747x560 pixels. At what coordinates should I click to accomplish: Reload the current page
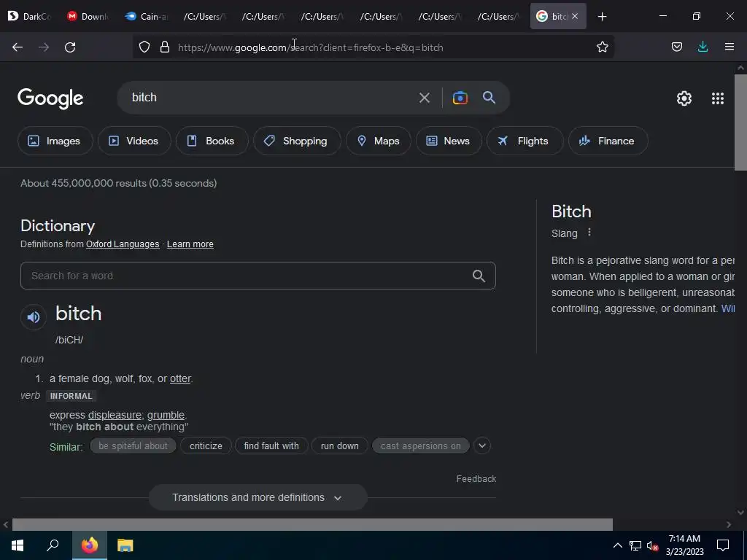click(x=70, y=47)
